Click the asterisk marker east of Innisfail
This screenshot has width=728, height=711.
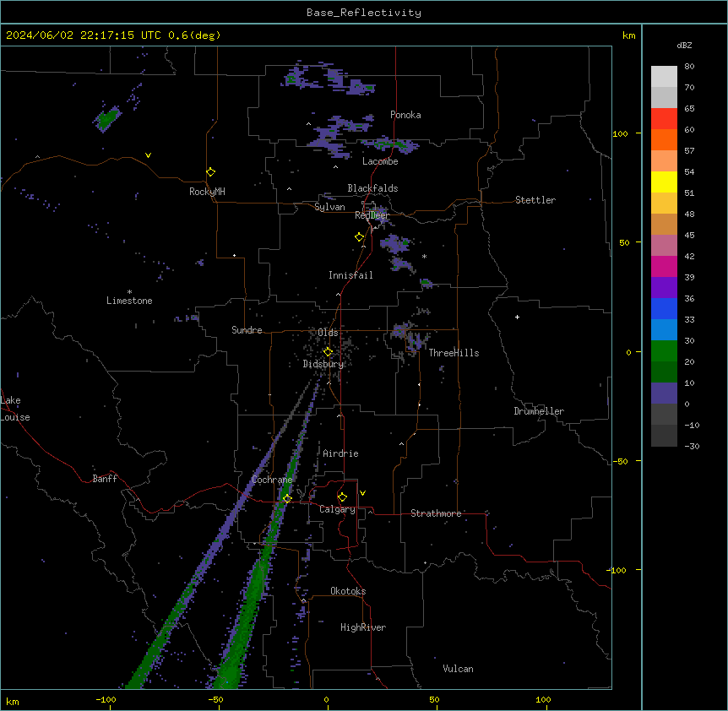click(x=424, y=256)
